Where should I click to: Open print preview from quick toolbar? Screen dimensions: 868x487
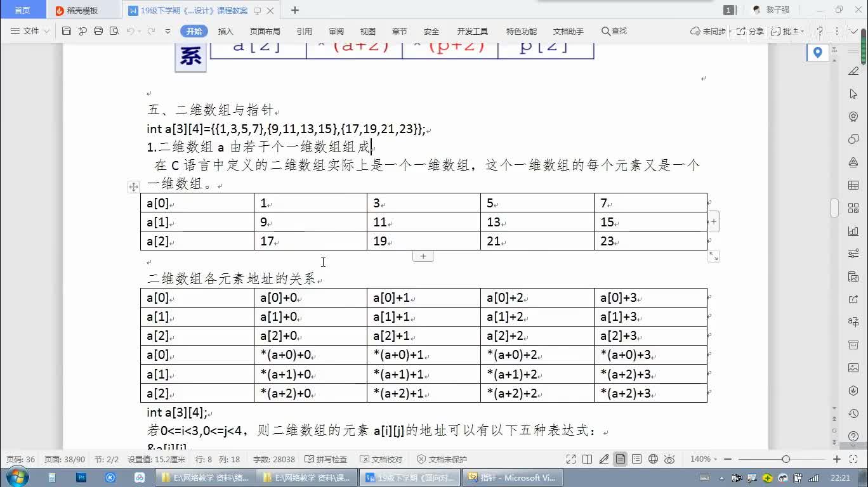point(114,31)
